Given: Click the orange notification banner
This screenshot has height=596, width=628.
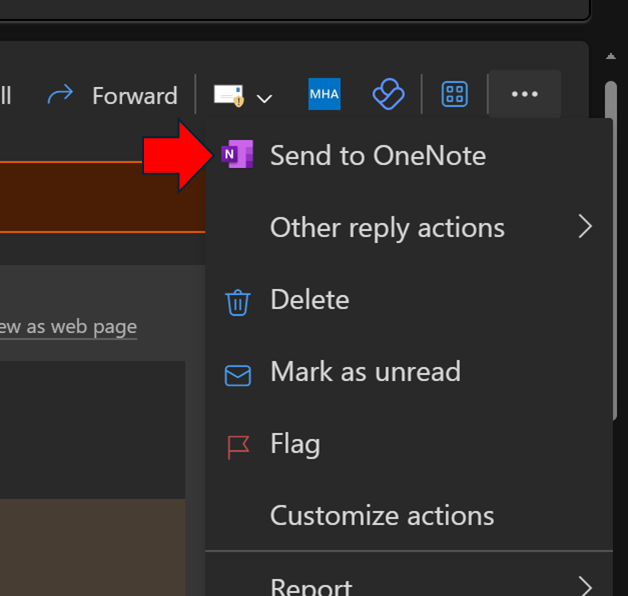Looking at the screenshot, I should (100, 196).
